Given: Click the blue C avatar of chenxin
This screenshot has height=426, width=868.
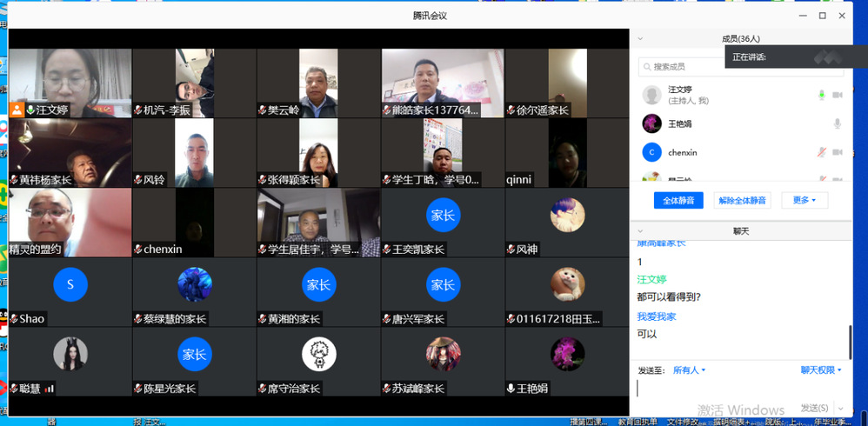Looking at the screenshot, I should (x=651, y=152).
